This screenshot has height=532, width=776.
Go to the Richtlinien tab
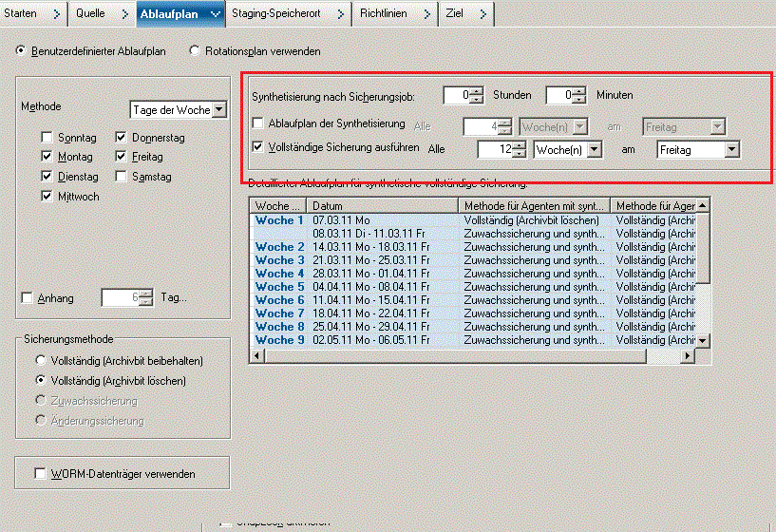click(x=384, y=12)
